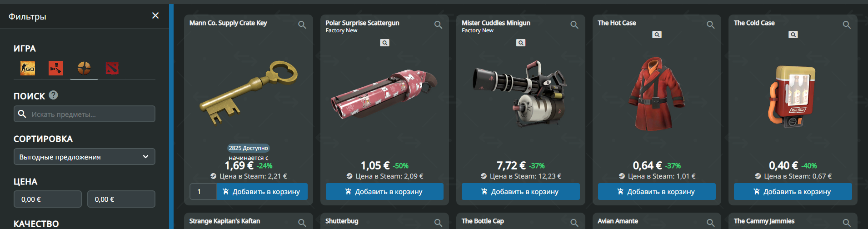Image resolution: width=868 pixels, height=229 pixels.
Task: Add The Hot Case to cart
Action: tap(657, 192)
